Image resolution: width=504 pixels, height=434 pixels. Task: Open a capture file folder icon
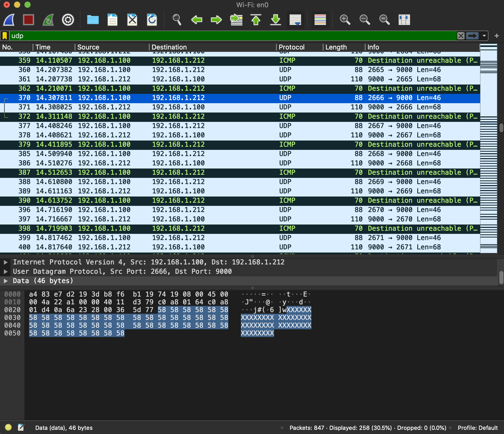pos(93,20)
